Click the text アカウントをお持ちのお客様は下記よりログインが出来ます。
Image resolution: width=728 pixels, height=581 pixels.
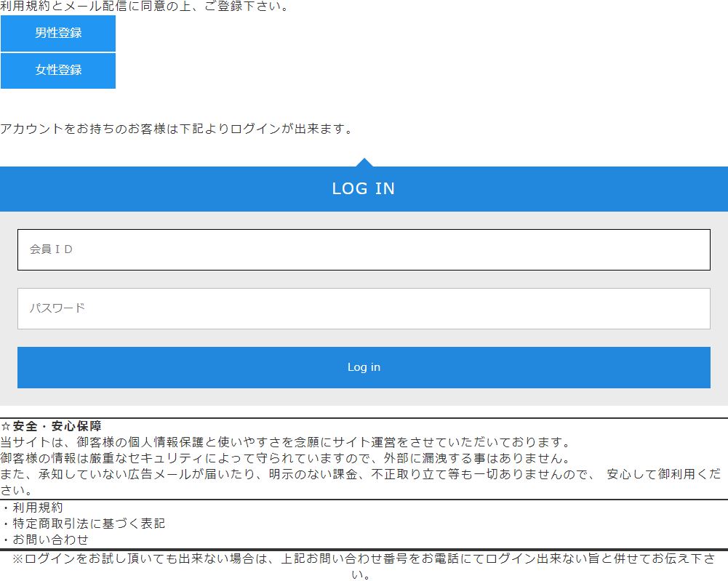[177, 129]
